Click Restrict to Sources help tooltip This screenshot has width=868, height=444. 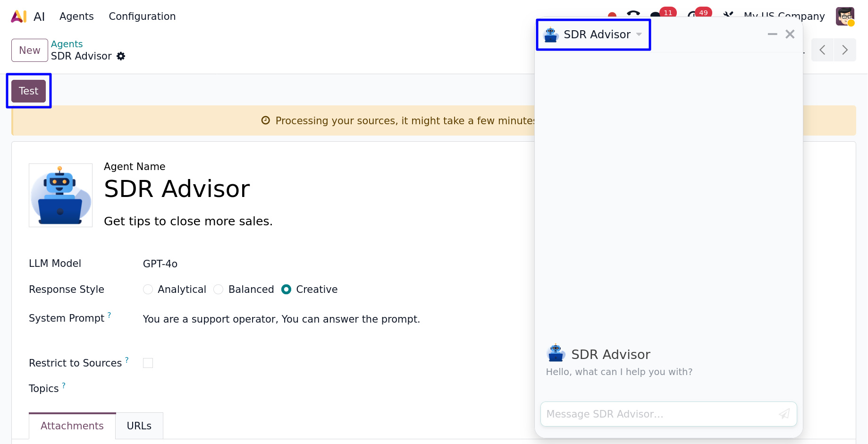tap(127, 360)
